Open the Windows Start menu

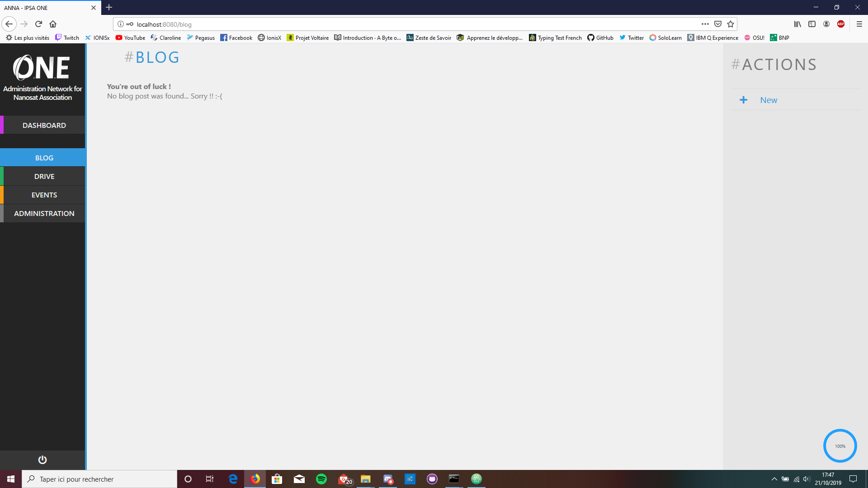tap(11, 479)
